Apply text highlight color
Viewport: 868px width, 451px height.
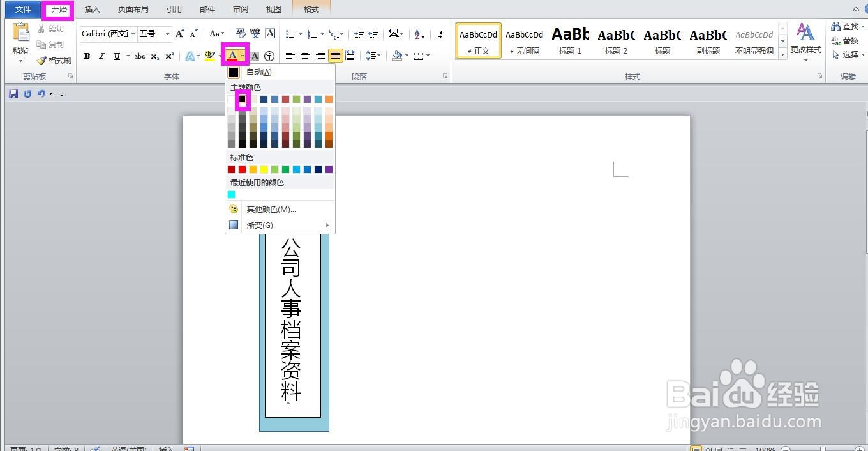point(209,56)
